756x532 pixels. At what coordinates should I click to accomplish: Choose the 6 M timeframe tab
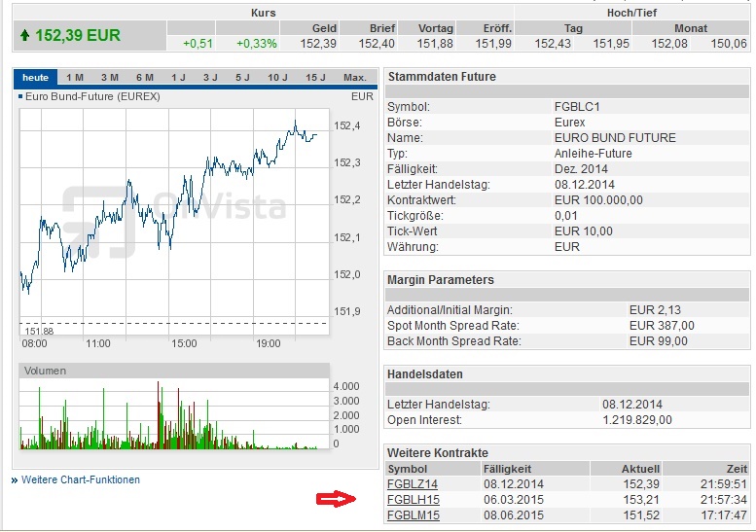(x=145, y=78)
